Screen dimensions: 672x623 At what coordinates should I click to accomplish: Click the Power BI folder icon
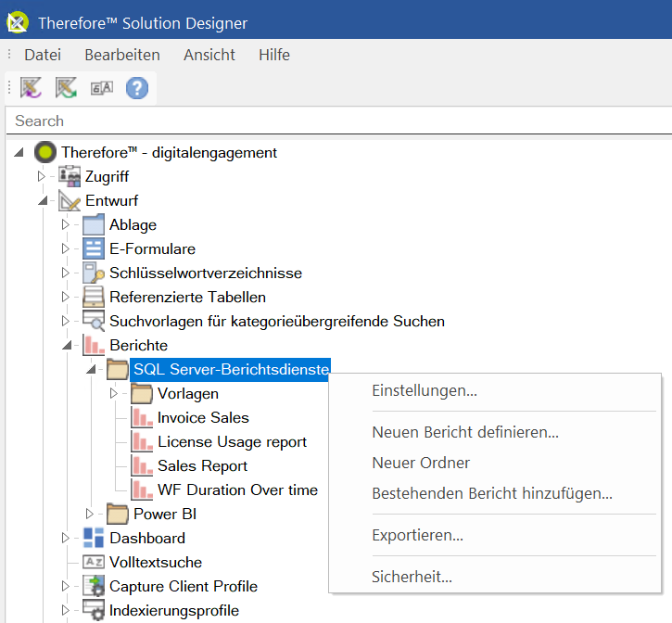coord(118,514)
